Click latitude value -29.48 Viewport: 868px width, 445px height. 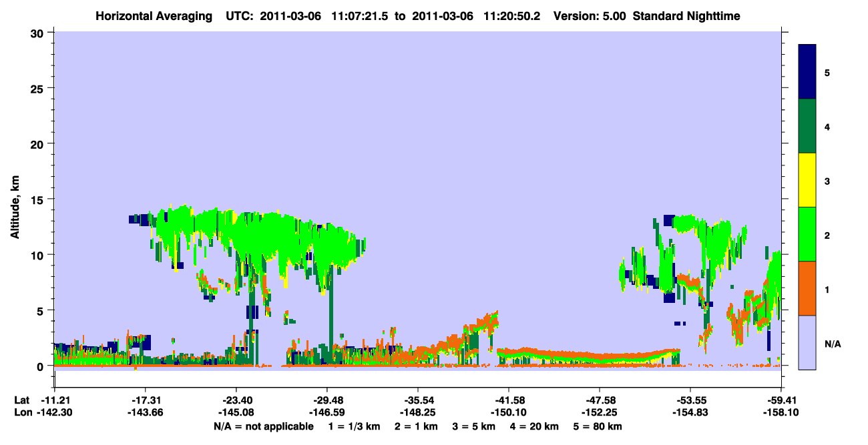[327, 400]
